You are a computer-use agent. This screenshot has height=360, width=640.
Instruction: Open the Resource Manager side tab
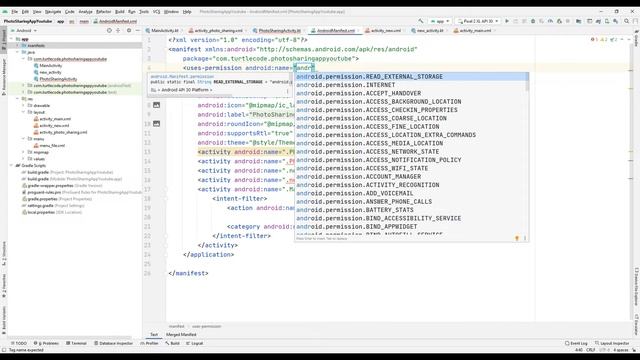[4, 76]
